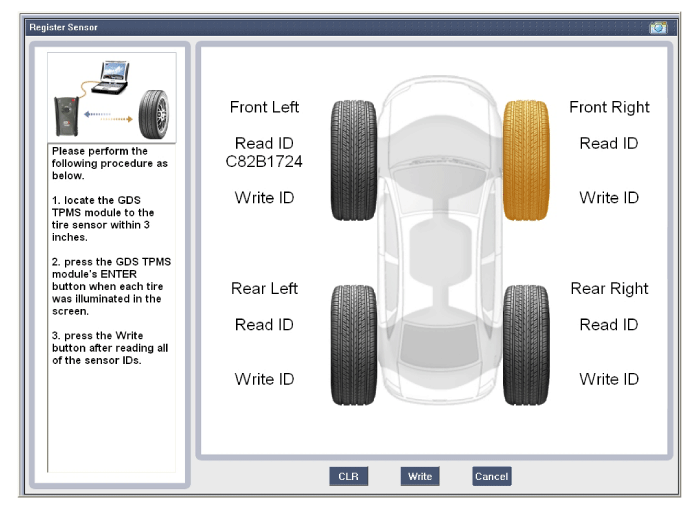Click Write ID label under Rear Right
The height and width of the screenshot is (509, 700).
click(609, 379)
